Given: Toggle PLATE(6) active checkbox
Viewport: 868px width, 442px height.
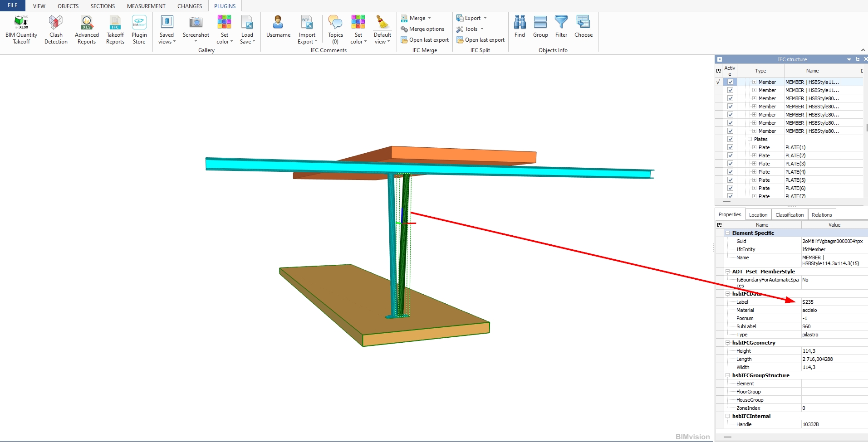Looking at the screenshot, I should pos(730,188).
